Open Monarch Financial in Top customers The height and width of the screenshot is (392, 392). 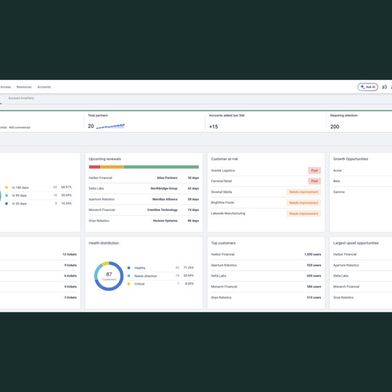click(224, 287)
